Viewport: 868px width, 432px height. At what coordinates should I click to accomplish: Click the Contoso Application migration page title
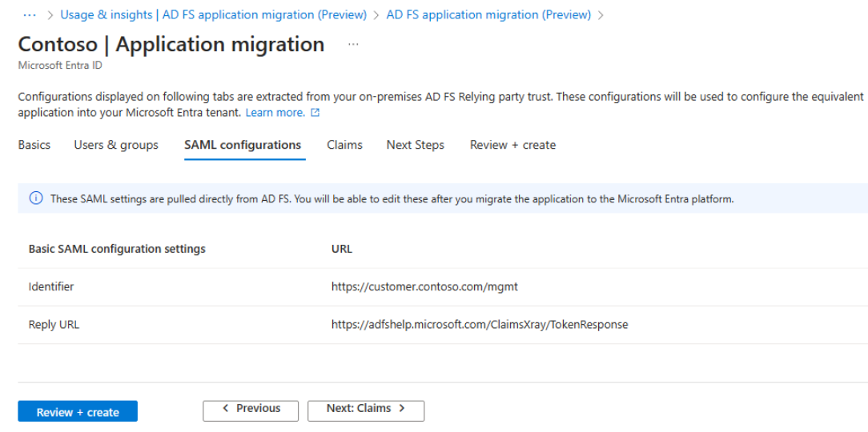pos(171,45)
